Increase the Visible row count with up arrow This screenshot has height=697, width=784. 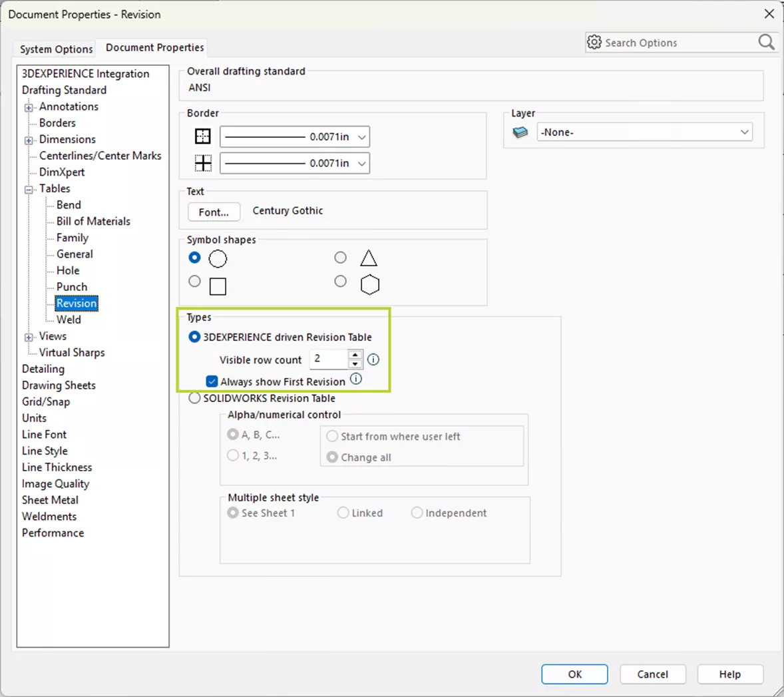coord(355,355)
